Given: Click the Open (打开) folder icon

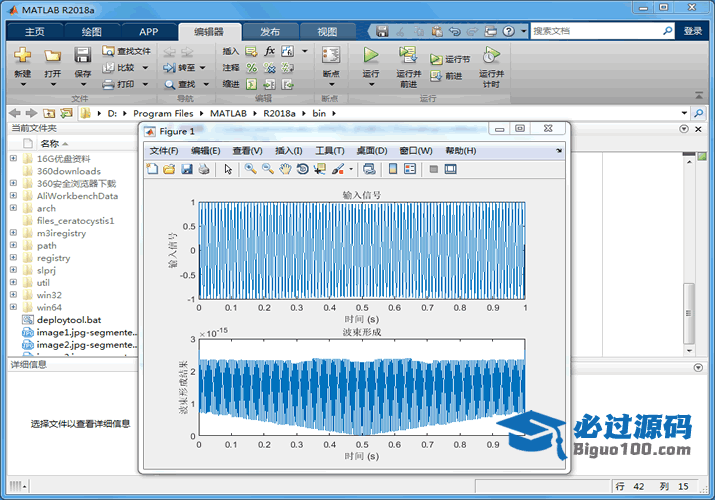Looking at the screenshot, I should (x=52, y=56).
